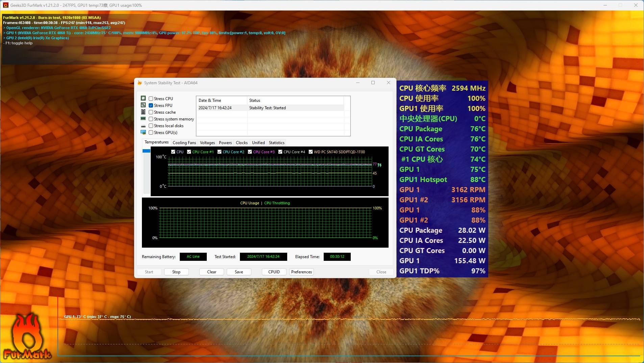Viewport: 644px width, 363px height.
Task: Click FurMark GPU 1 temperature graph label
Action: click(97, 317)
